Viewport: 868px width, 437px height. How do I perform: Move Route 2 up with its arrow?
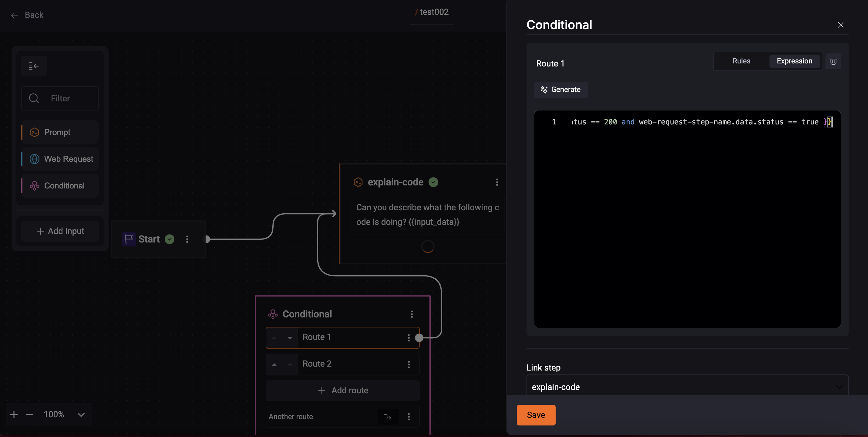(275, 364)
